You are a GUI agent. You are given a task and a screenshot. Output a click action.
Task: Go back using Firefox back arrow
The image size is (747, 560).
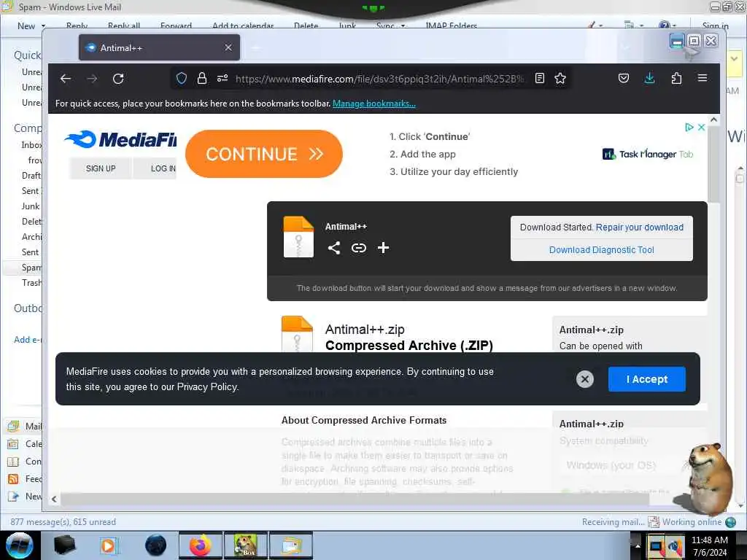pyautogui.click(x=66, y=79)
